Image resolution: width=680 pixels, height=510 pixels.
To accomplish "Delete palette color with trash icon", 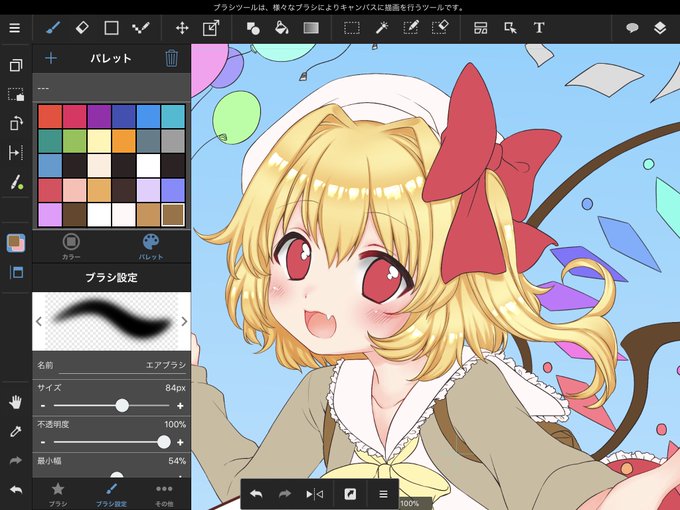I will [x=171, y=58].
